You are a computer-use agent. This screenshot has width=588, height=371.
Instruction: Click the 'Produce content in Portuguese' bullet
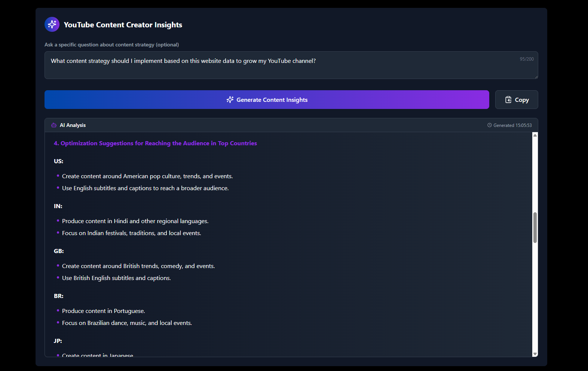(x=103, y=311)
